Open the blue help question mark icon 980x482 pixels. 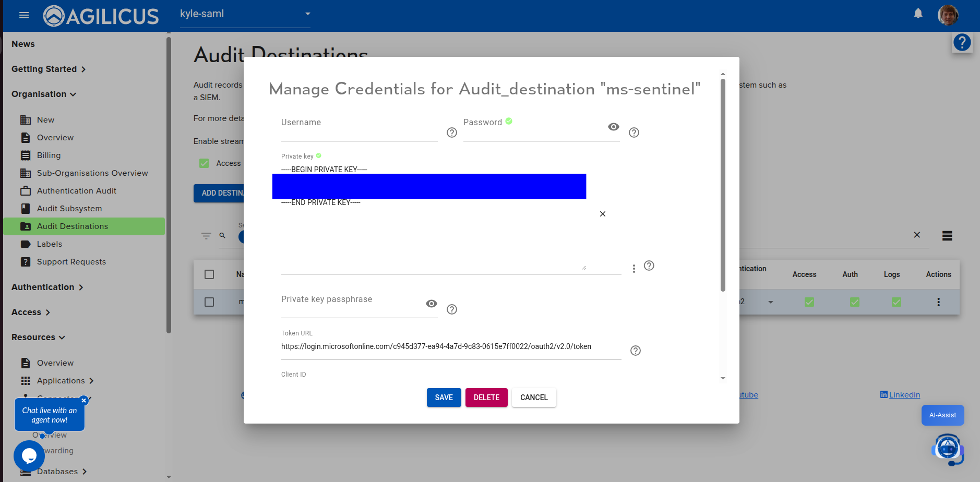pyautogui.click(x=962, y=42)
